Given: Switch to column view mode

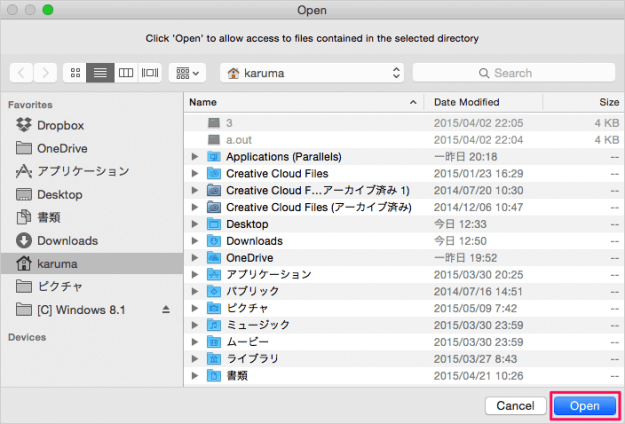Looking at the screenshot, I should pos(126,73).
